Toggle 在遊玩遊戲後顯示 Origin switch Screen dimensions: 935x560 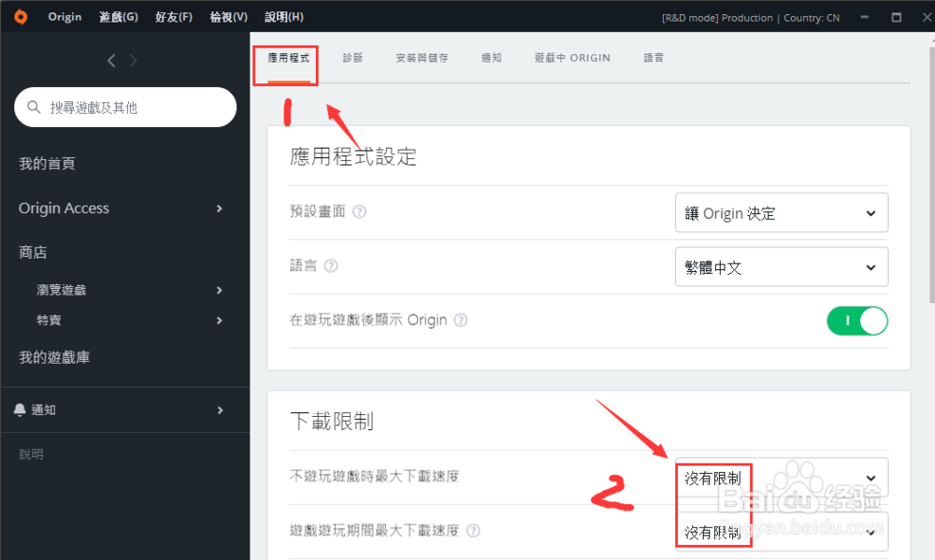[x=856, y=321]
